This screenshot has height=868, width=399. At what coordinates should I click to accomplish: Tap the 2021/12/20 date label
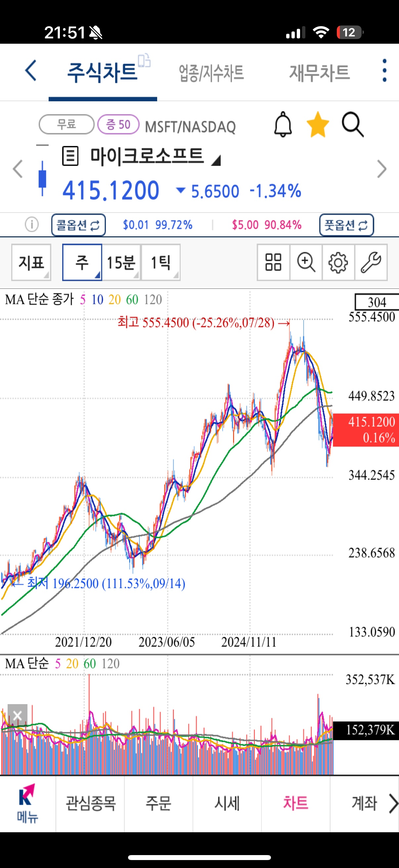[x=83, y=642]
